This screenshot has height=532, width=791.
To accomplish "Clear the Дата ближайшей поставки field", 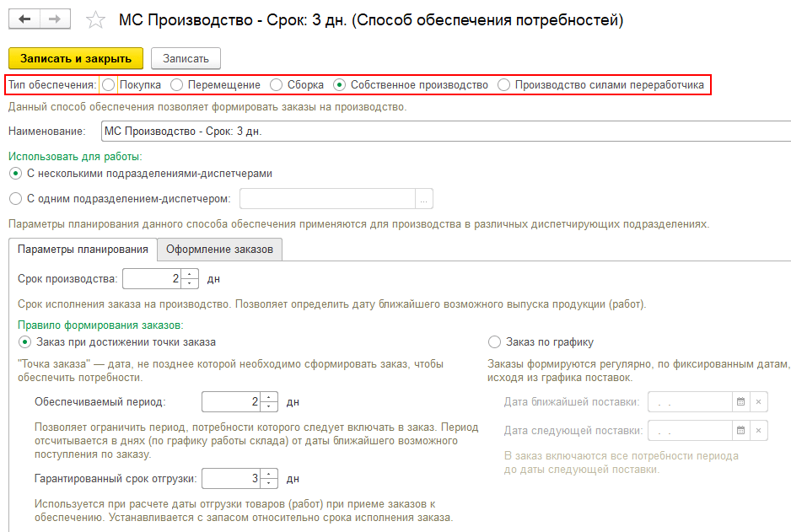I will [x=758, y=402].
